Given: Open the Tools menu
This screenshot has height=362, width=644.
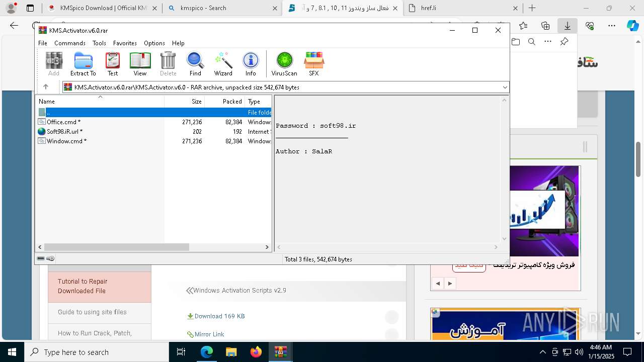Looking at the screenshot, I should click(x=99, y=43).
